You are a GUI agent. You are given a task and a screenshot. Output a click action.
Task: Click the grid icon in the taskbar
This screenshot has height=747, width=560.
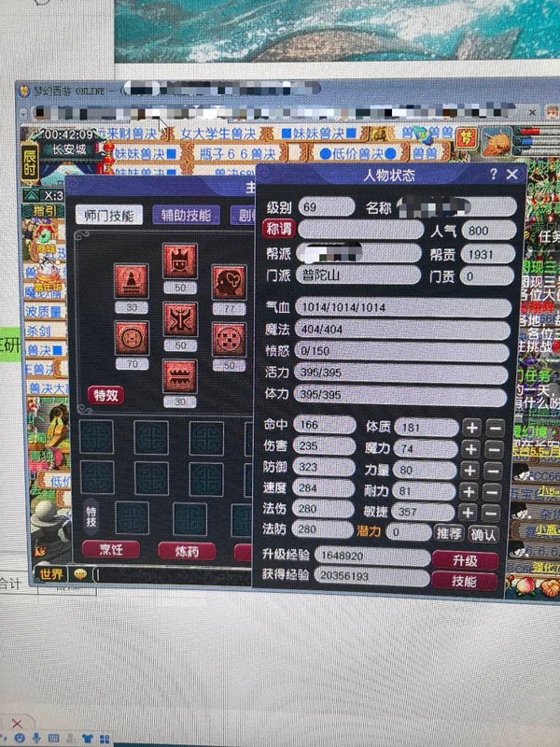105,739
